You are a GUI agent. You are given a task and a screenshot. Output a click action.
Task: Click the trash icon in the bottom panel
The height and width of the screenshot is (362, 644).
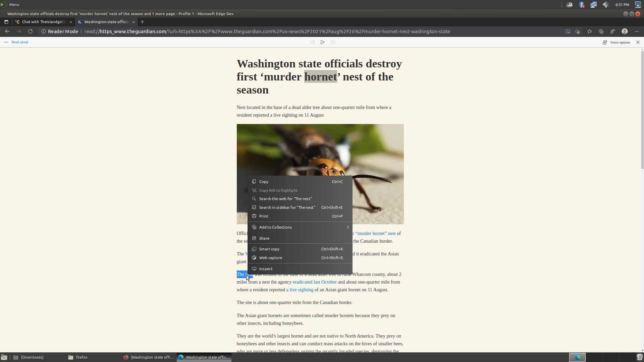(x=640, y=357)
